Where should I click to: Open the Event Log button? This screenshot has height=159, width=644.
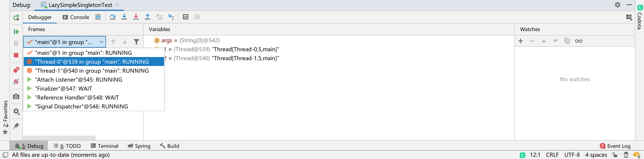point(615,146)
